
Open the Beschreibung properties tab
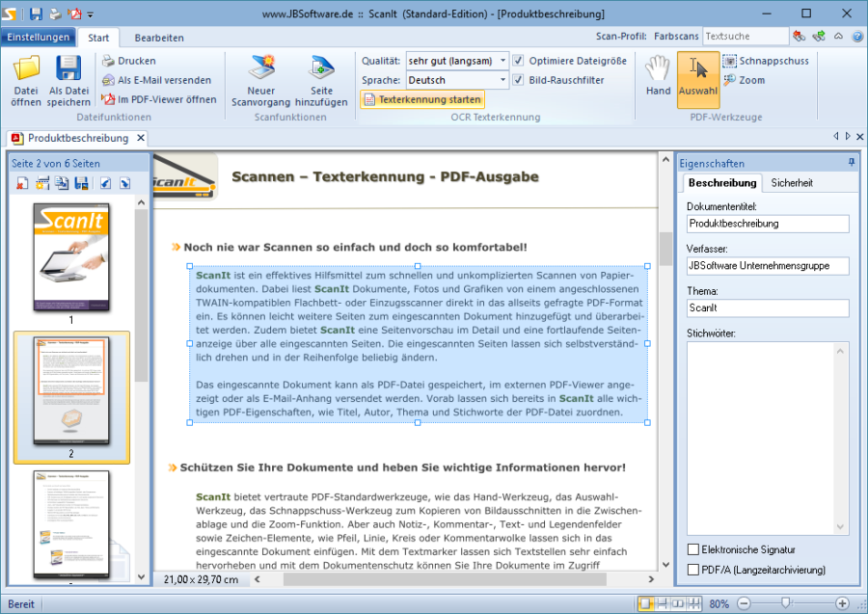click(x=721, y=182)
